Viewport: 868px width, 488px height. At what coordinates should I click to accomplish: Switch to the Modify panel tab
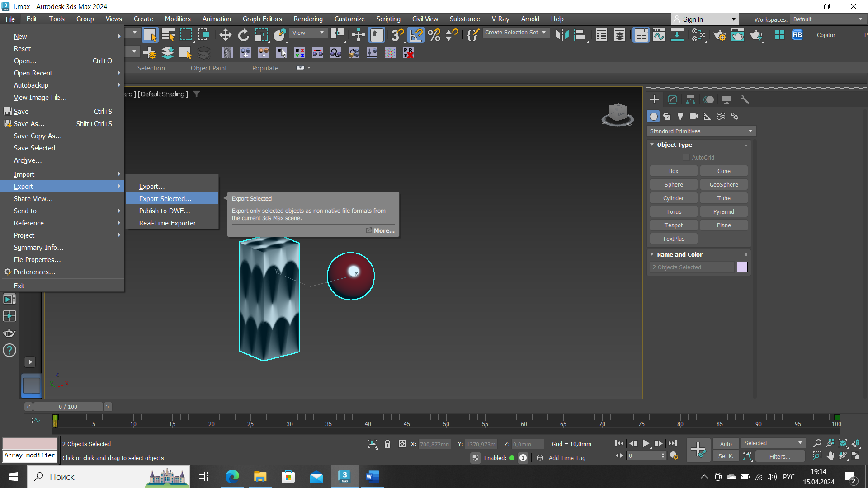[672, 99]
